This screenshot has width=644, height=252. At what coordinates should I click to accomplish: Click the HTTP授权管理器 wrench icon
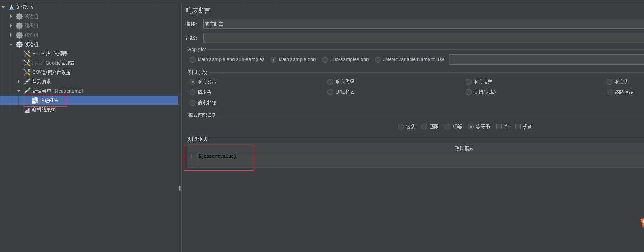pos(27,54)
